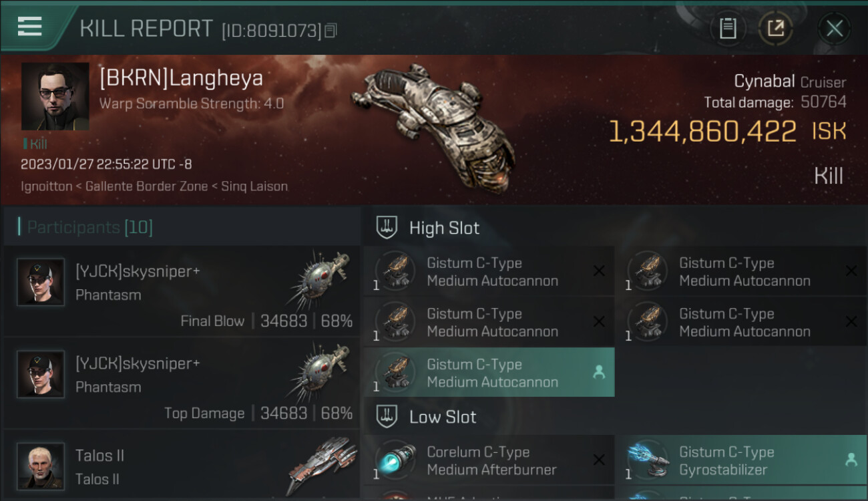Click the Low Slot shield icon

coord(387,416)
